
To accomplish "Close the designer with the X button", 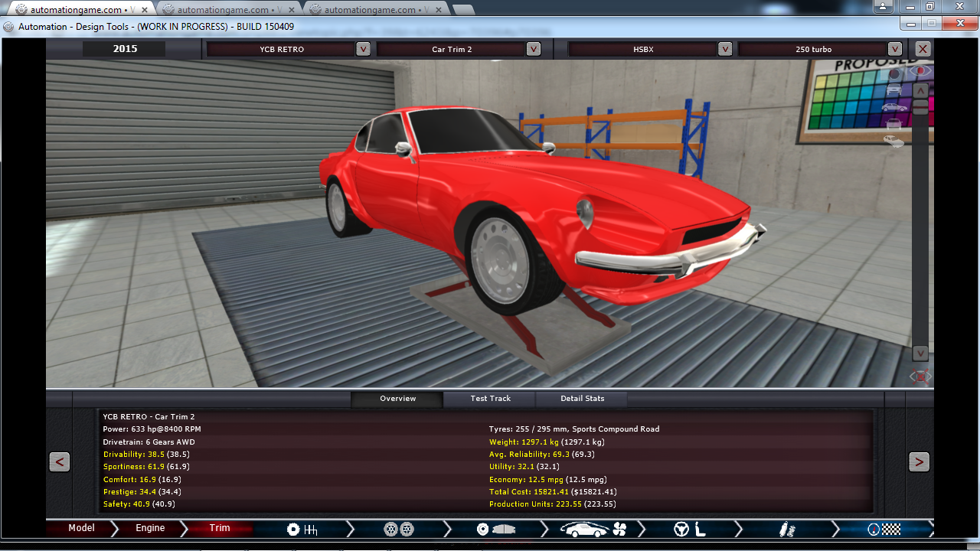I will (x=923, y=49).
